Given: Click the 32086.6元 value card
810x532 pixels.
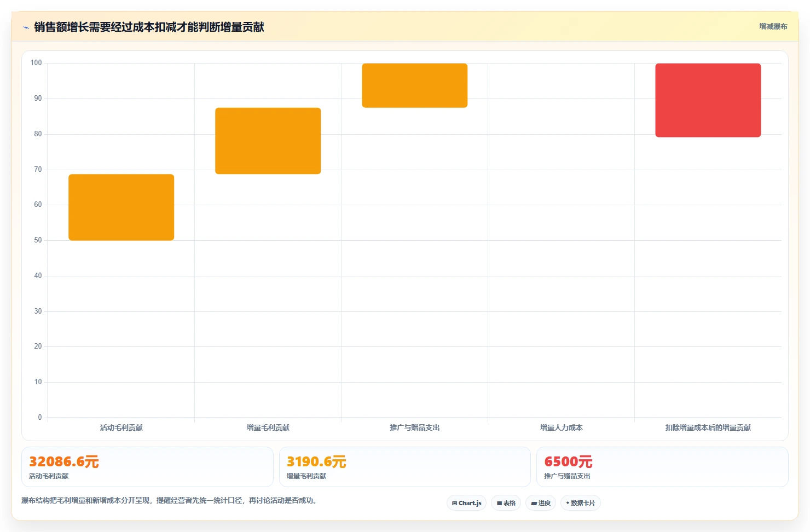Looking at the screenshot, I should click(x=147, y=467).
